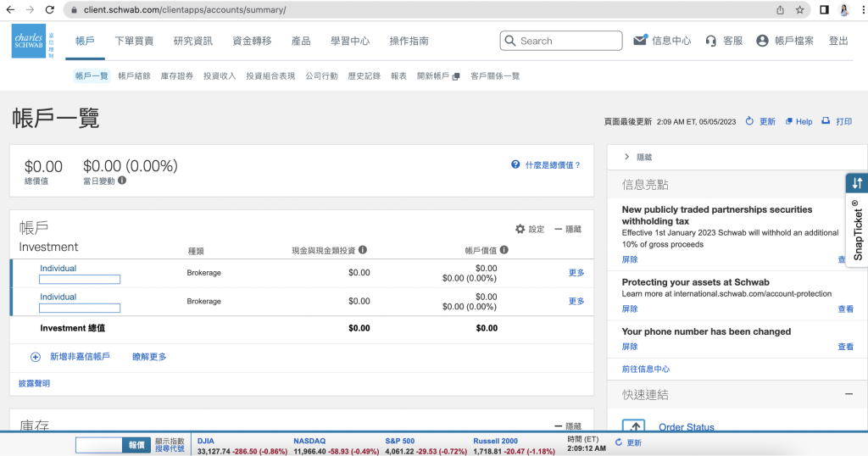
Task: Click the 客服 headset icon
Action: [x=710, y=41]
